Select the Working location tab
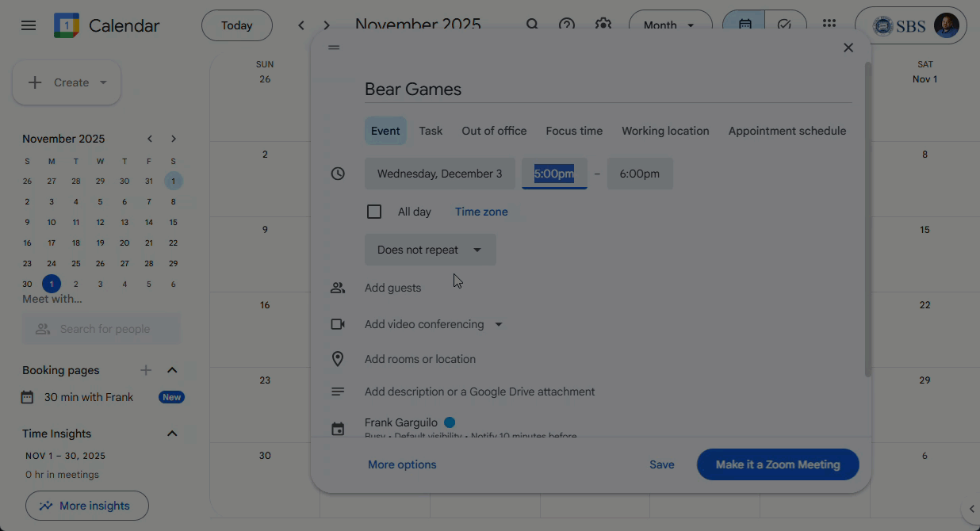This screenshot has height=531, width=980. point(665,131)
